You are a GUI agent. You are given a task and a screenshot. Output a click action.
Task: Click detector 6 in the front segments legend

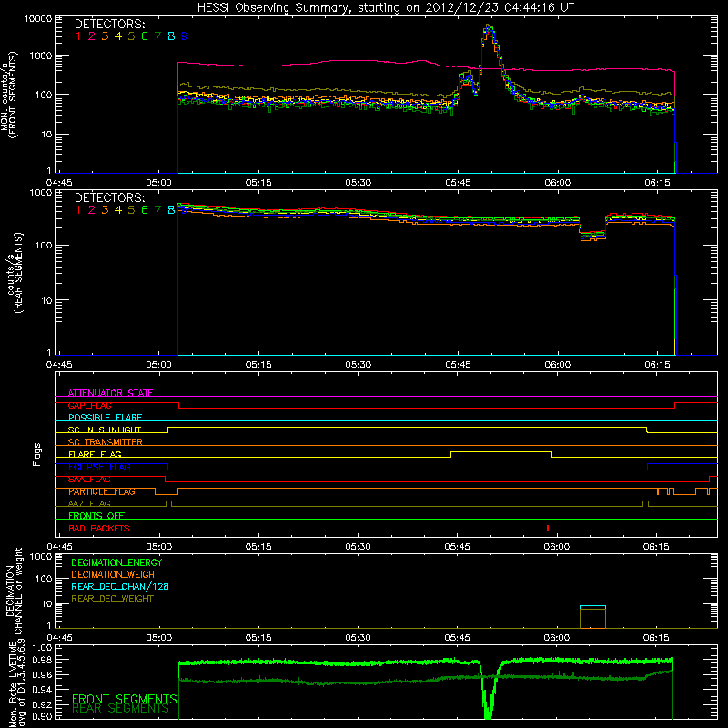pos(145,36)
